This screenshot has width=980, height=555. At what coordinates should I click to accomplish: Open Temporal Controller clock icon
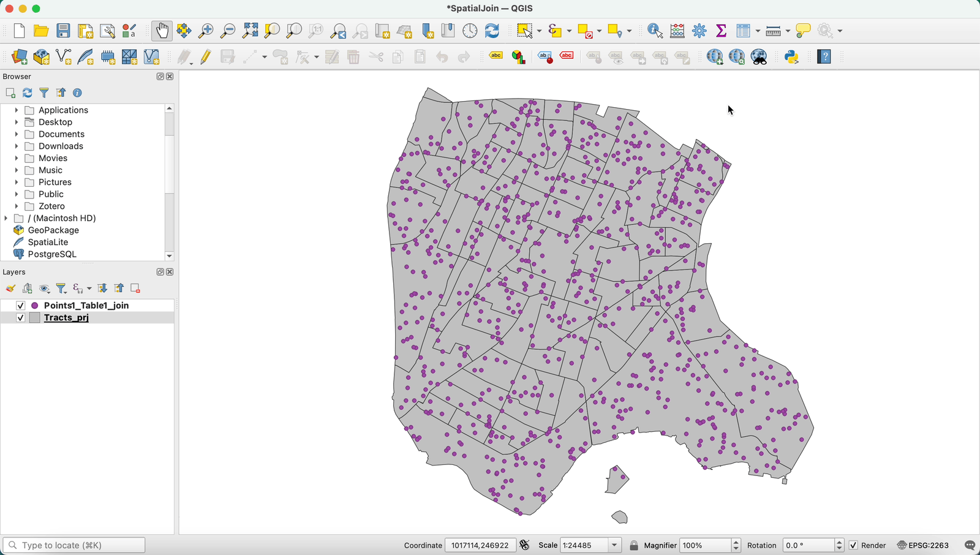coord(470,31)
